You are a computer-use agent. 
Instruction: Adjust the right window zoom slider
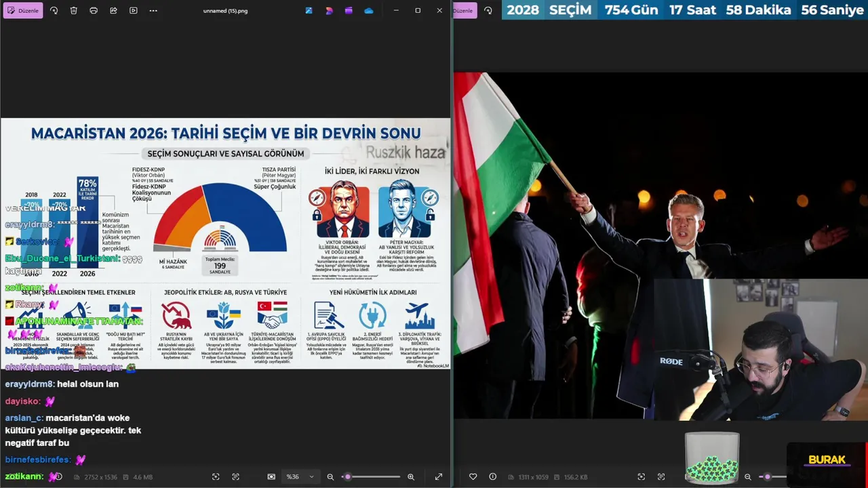(x=773, y=476)
